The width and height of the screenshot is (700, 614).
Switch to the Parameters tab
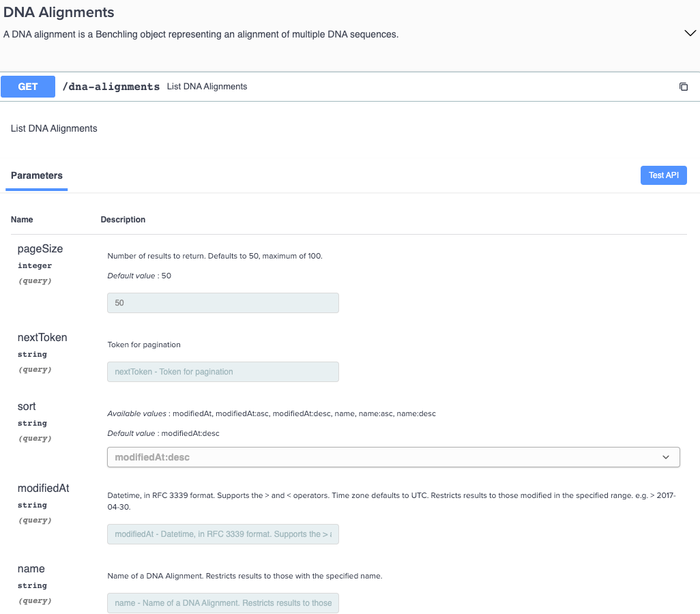(x=37, y=175)
